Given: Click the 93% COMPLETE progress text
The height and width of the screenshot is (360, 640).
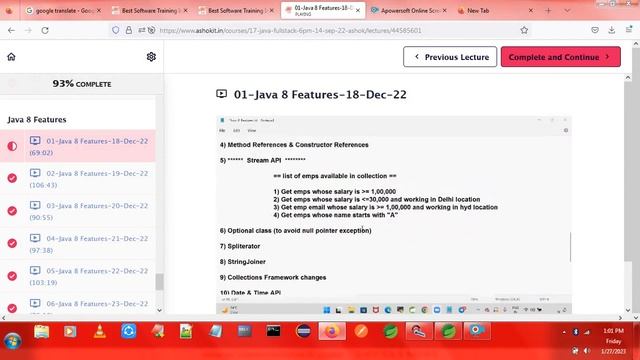Looking at the screenshot, I should point(82,84).
